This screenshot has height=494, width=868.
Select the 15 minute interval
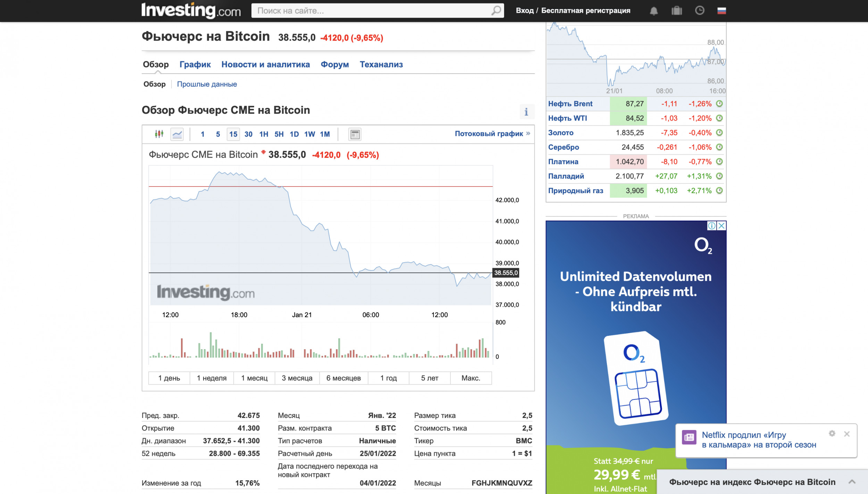[x=233, y=134]
